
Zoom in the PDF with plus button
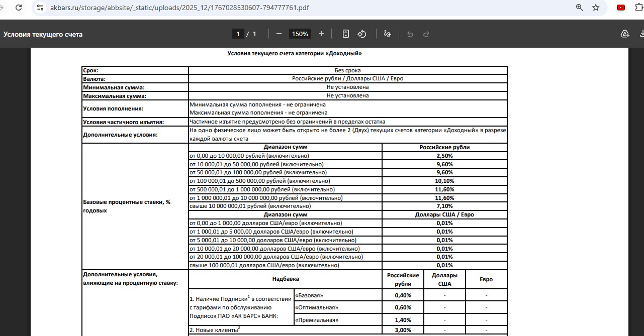point(321,34)
